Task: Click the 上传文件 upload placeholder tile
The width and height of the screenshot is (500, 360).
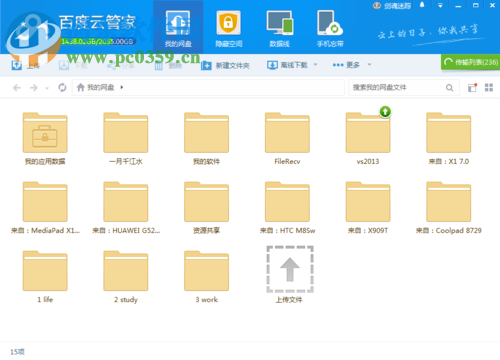Action: (290, 275)
